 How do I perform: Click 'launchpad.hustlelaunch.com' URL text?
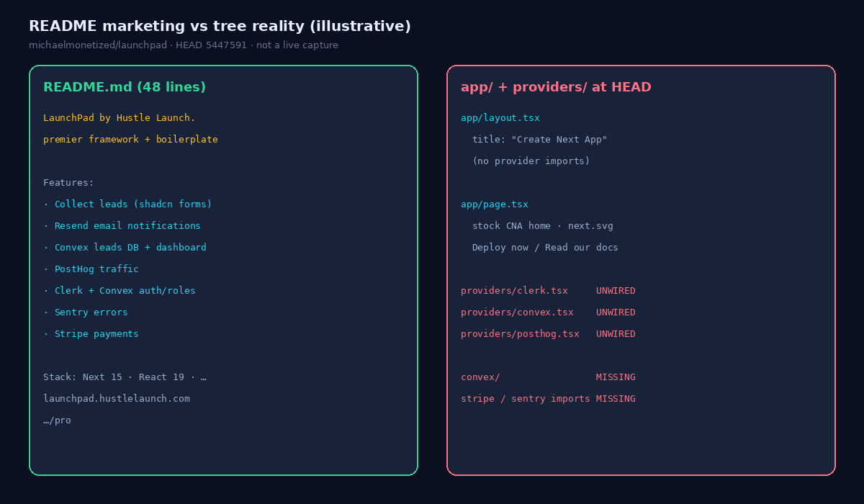click(117, 399)
